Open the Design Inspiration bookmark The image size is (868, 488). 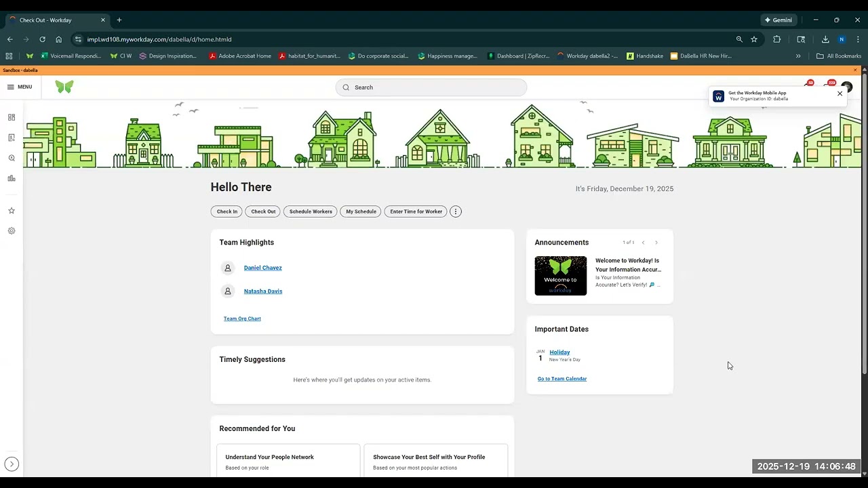168,56
